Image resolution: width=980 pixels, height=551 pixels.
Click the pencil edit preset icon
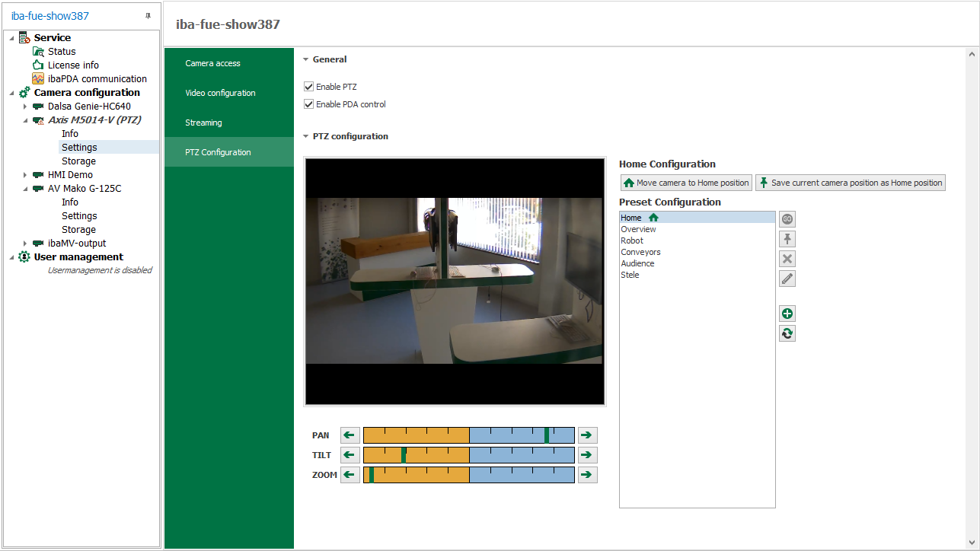787,279
